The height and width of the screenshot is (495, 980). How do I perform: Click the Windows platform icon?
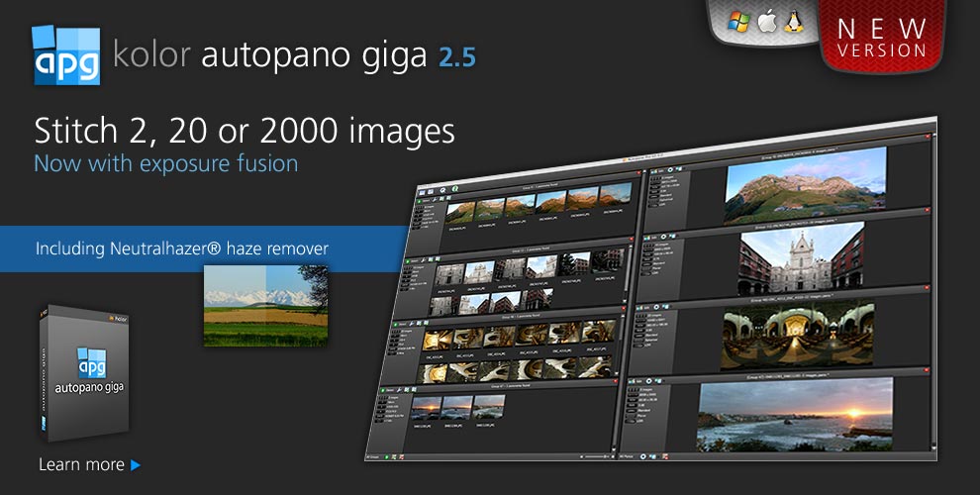pyautogui.click(x=738, y=23)
